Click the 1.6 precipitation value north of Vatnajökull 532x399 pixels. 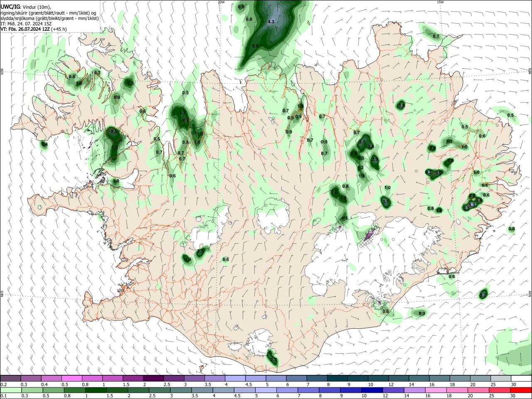[334, 192]
